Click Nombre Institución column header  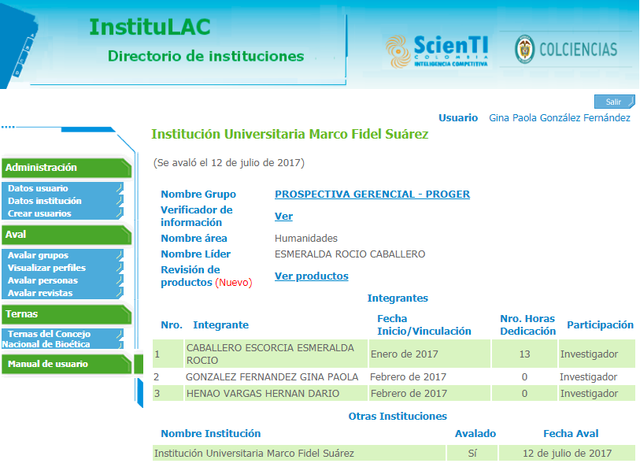pos(211,434)
